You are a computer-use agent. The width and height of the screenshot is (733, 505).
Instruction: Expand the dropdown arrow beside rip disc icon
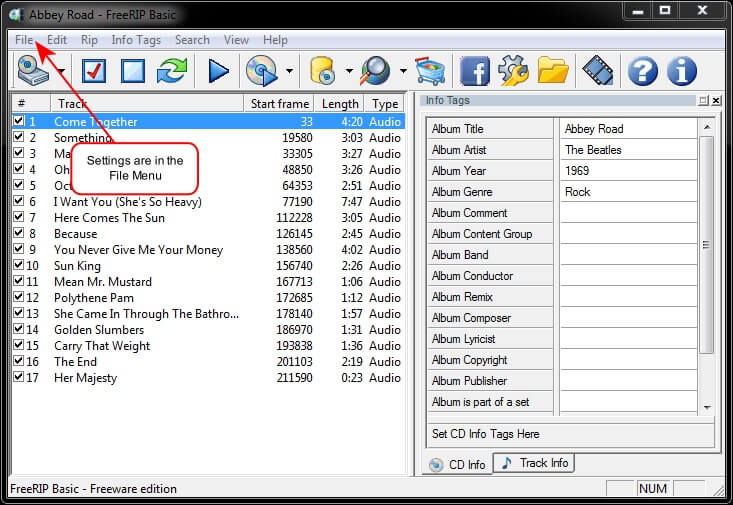pos(290,71)
